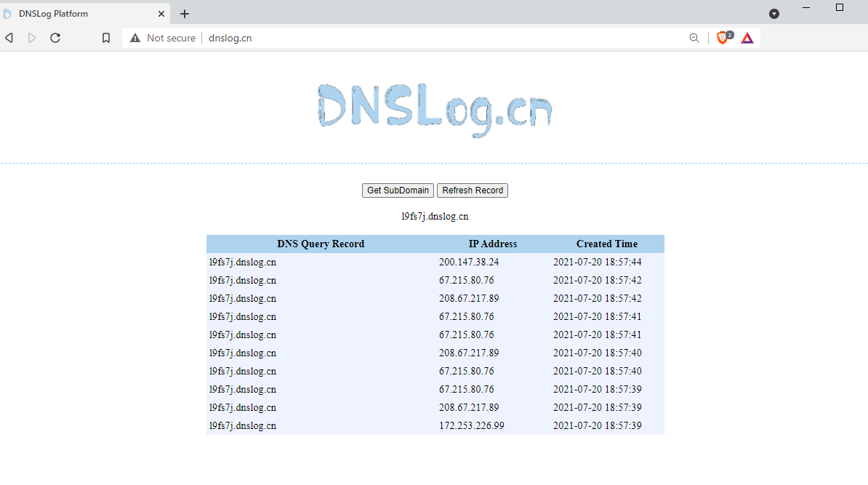
Task: Select IP address 172.253.226.99
Action: [472, 426]
